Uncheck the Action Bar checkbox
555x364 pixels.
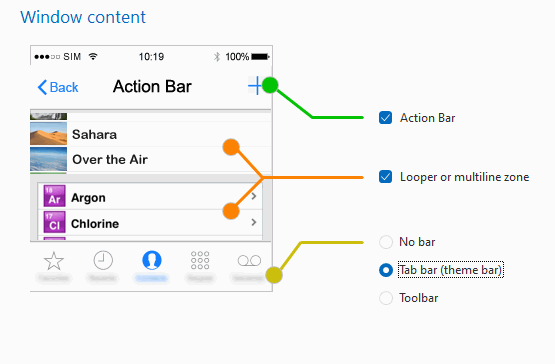(x=385, y=118)
